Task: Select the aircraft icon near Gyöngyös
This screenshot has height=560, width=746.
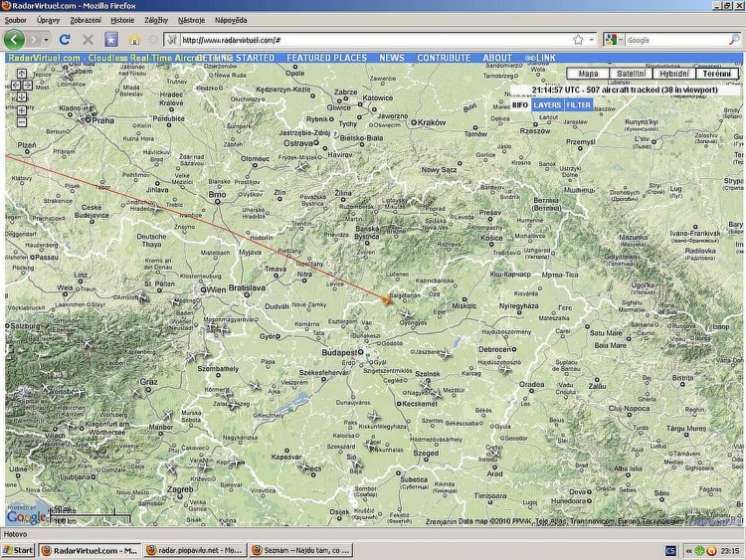Action: click(x=406, y=314)
